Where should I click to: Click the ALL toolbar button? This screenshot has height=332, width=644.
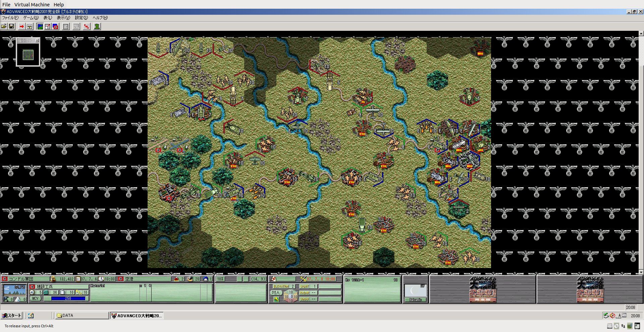coord(76,26)
